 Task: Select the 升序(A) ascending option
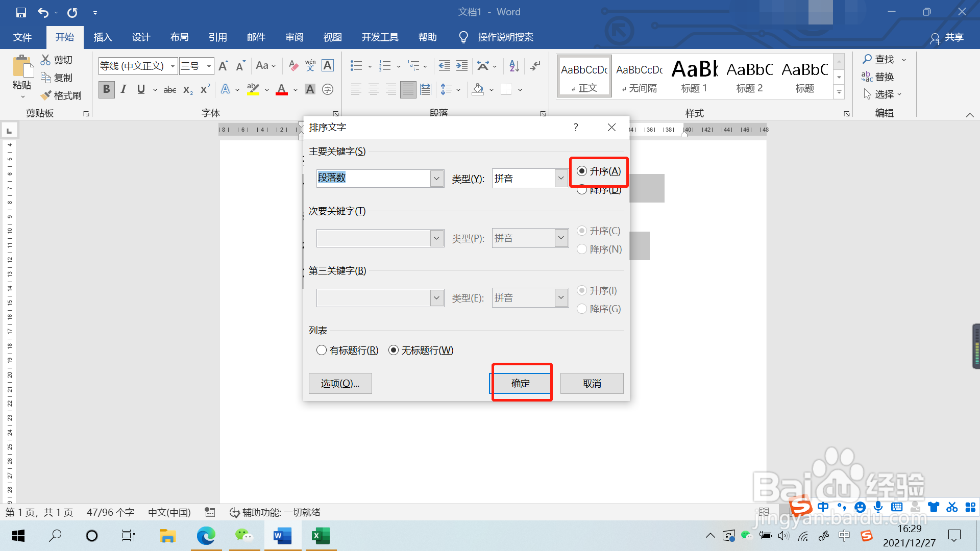pyautogui.click(x=582, y=171)
